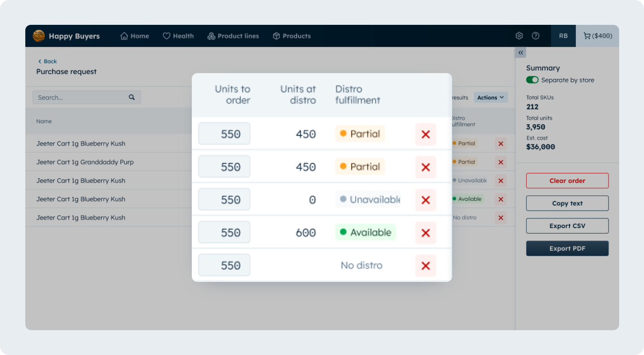This screenshot has height=355, width=644.
Task: Click the 600 units at distro value
Action: pyautogui.click(x=306, y=233)
